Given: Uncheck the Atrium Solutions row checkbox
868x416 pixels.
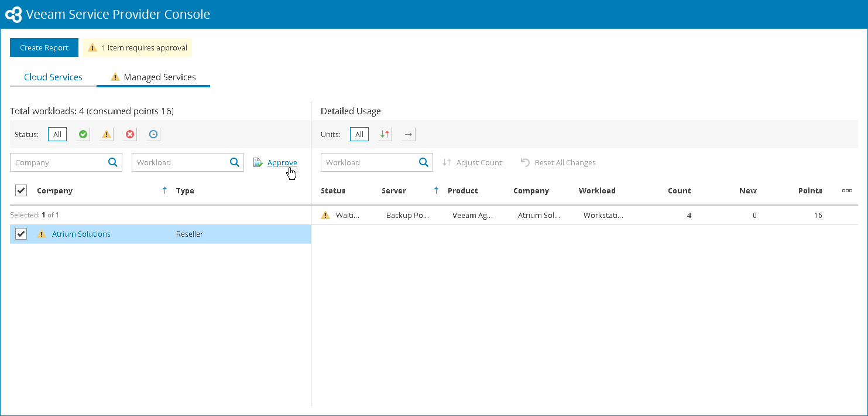Looking at the screenshot, I should click(21, 234).
